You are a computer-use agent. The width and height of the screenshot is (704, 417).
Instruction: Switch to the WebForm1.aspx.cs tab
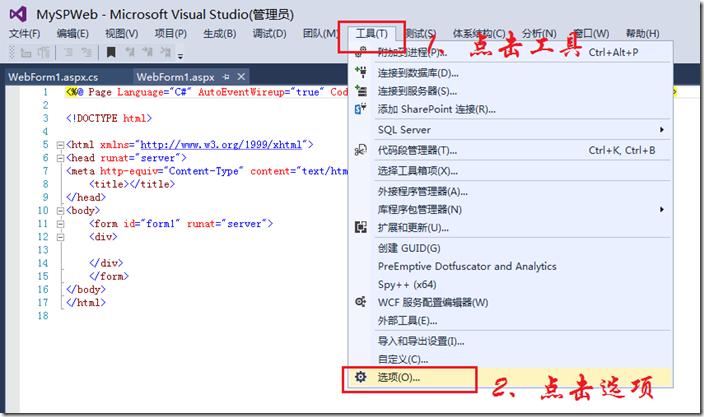tap(53, 77)
